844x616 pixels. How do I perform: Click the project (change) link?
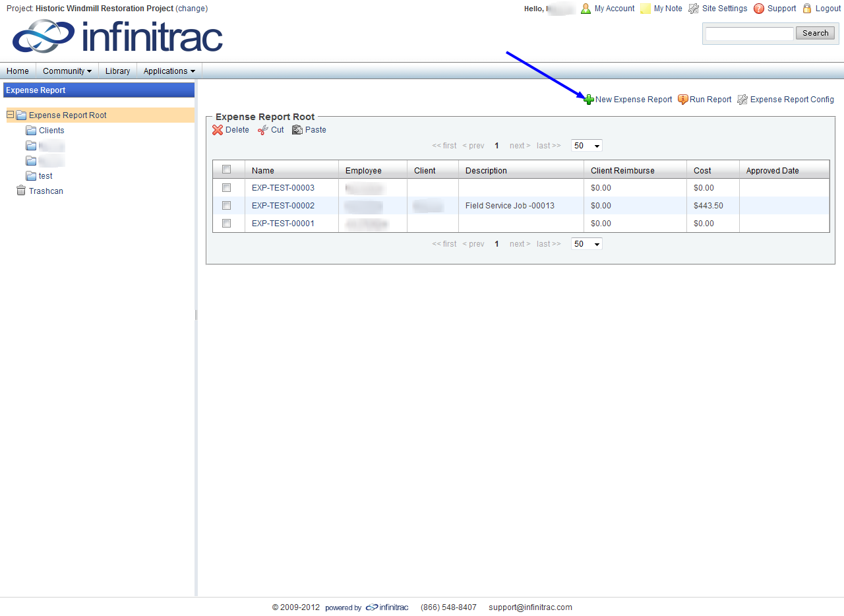(x=192, y=9)
